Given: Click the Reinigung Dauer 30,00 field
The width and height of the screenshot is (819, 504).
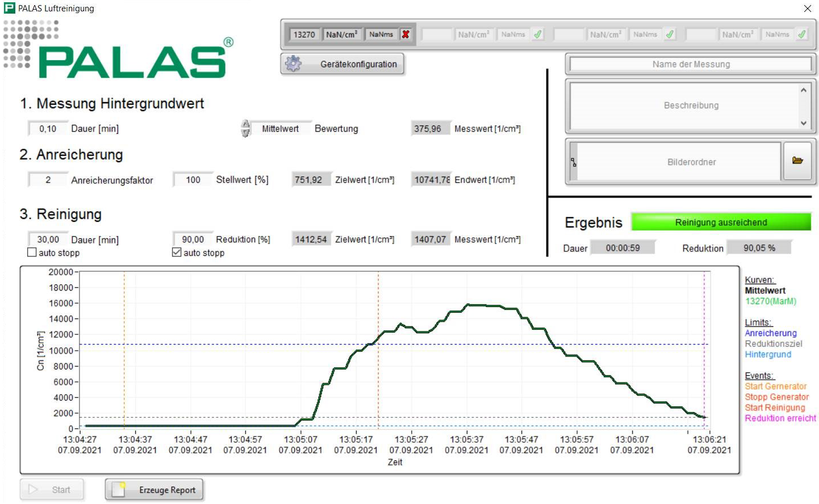Looking at the screenshot, I should [48, 240].
